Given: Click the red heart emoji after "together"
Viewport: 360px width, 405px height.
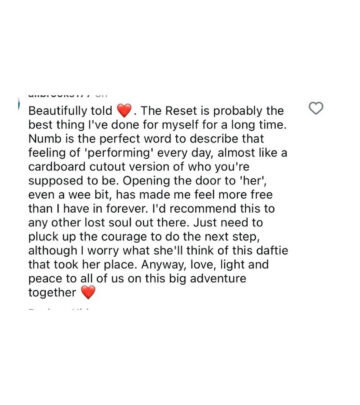Looking at the screenshot, I should 88,292.
